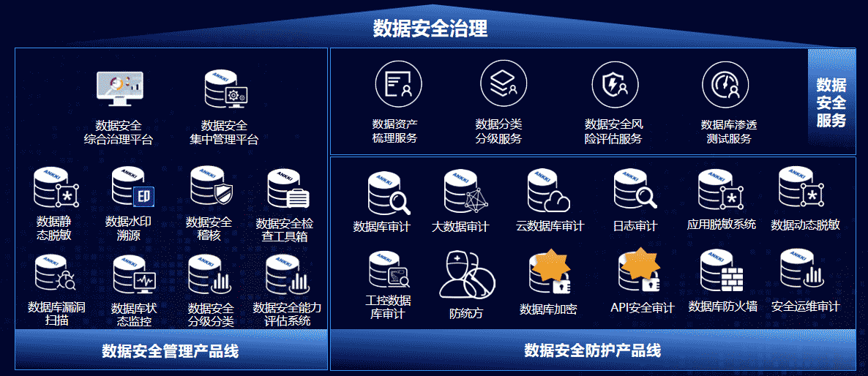Image resolution: width=868 pixels, height=376 pixels.
Task: Select the 数据安全稽核 shield icon
Action: point(210,187)
